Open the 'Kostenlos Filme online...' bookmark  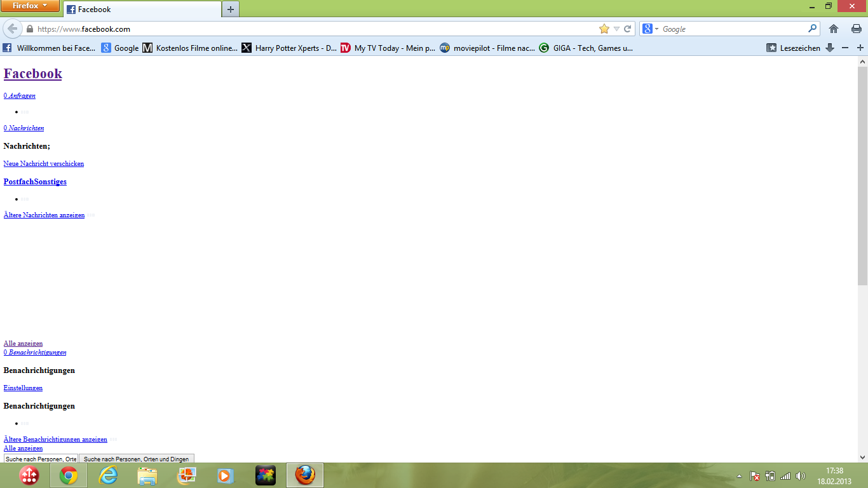(190, 48)
